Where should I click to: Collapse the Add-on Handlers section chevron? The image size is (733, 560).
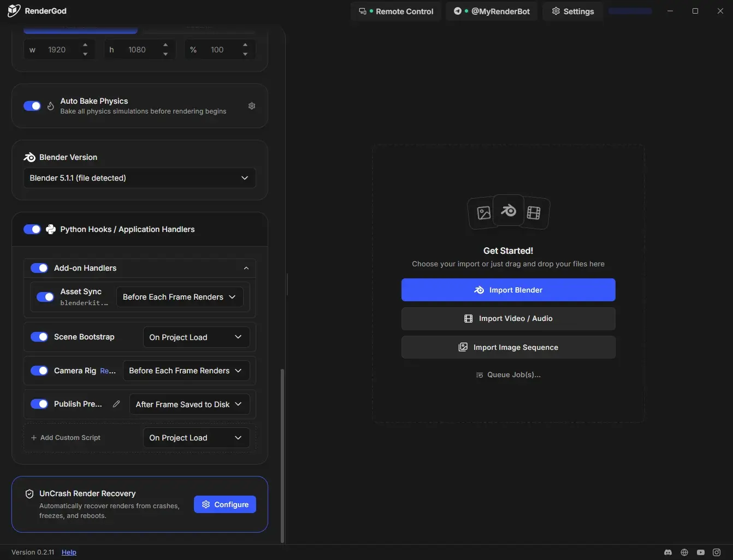[246, 268]
